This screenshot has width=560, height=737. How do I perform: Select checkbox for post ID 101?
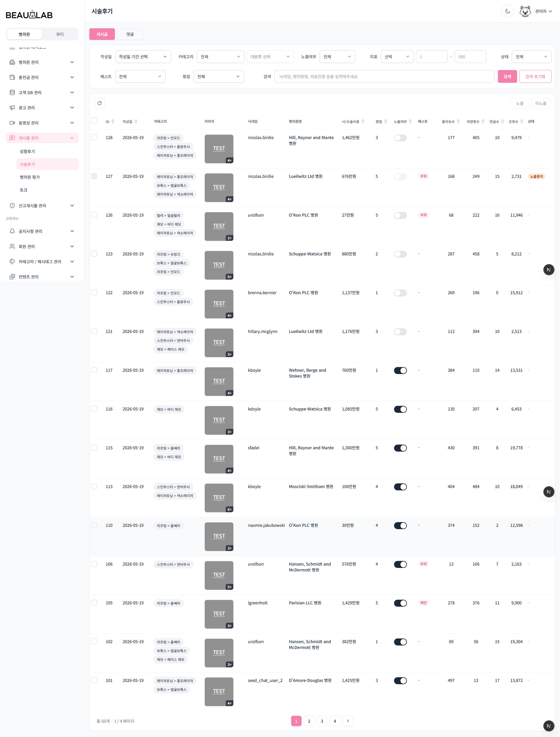94,680
